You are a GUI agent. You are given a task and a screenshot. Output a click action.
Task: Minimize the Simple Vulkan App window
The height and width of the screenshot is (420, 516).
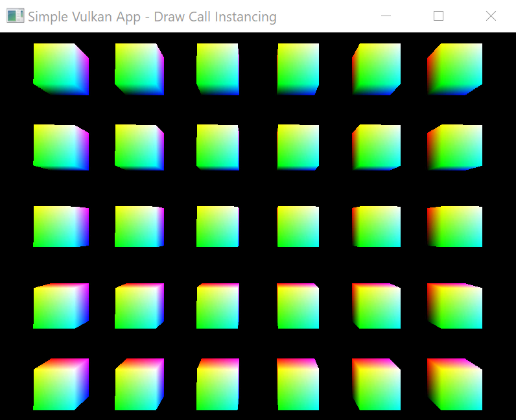[386, 16]
